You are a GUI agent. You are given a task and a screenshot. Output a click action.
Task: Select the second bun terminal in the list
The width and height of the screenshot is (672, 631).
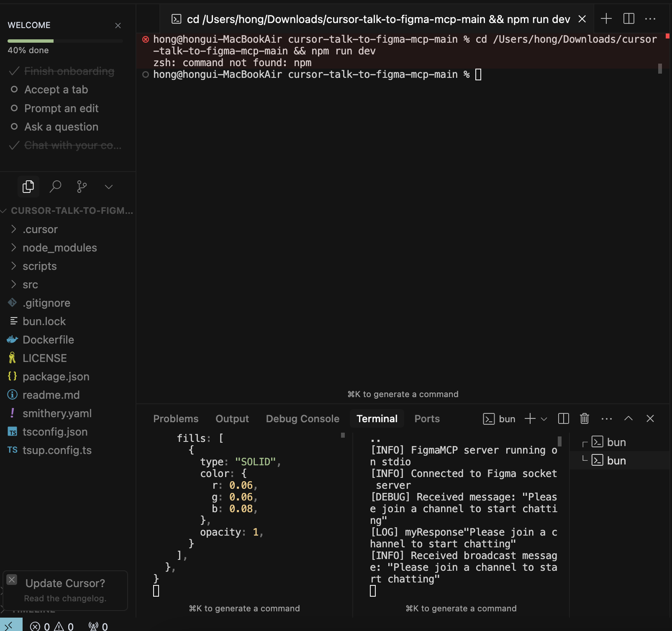pyautogui.click(x=616, y=460)
